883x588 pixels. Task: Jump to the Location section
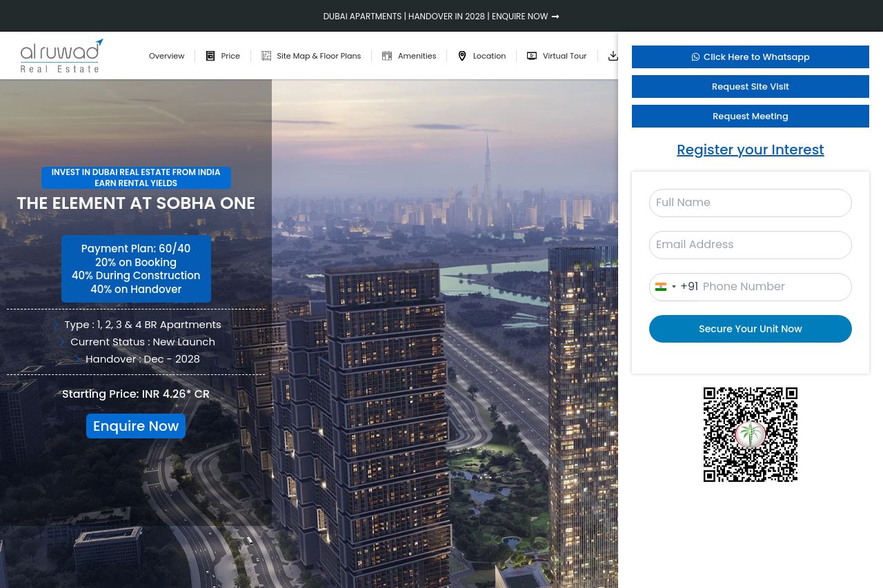[x=489, y=56]
